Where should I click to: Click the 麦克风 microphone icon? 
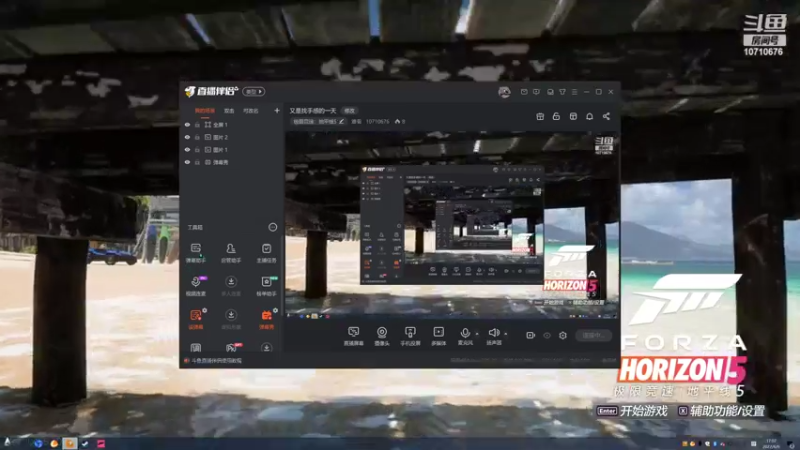[x=465, y=334]
